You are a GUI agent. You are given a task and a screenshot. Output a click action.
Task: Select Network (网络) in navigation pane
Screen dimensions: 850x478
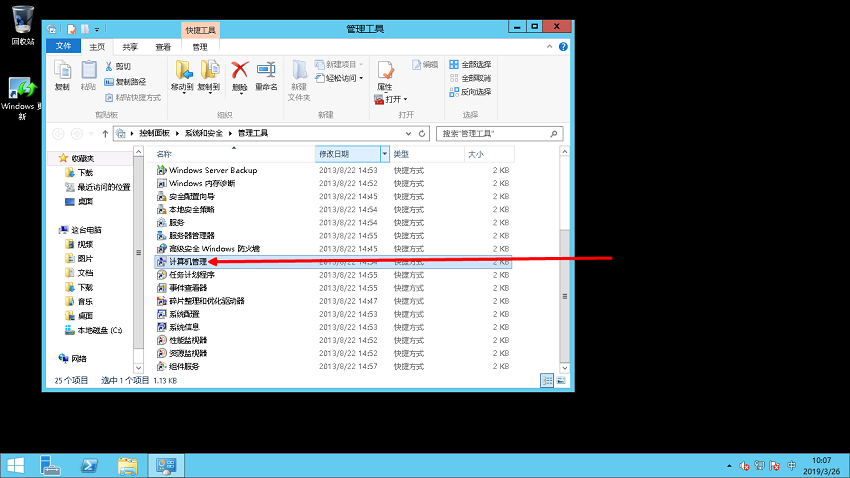73,359
